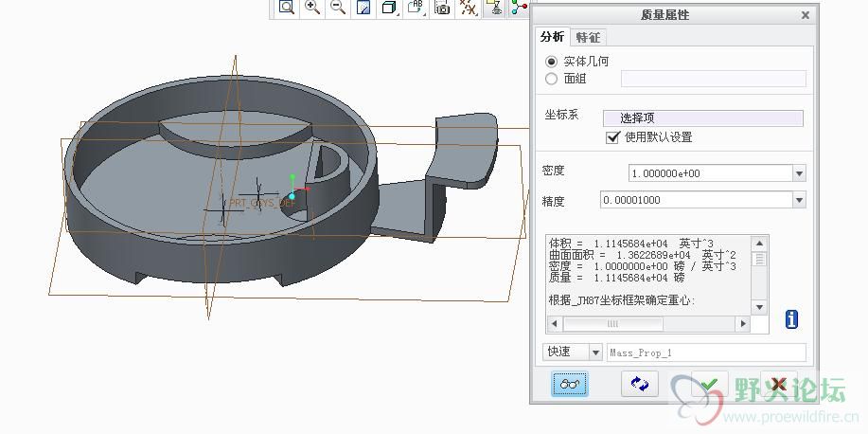Click the 根据_JH87坐标框架确定重心 line
Viewport: 868px width, 434px height.
click(622, 300)
